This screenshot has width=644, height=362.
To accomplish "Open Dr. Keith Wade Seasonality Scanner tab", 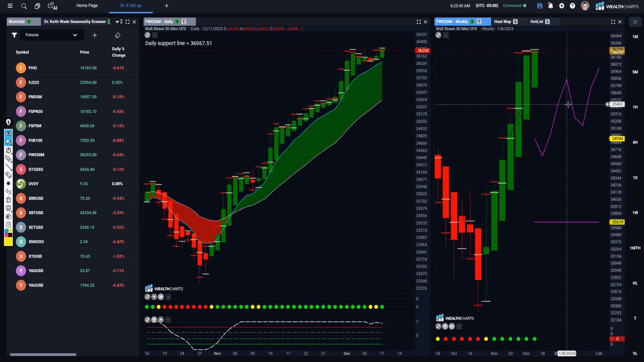I will tap(75, 22).
